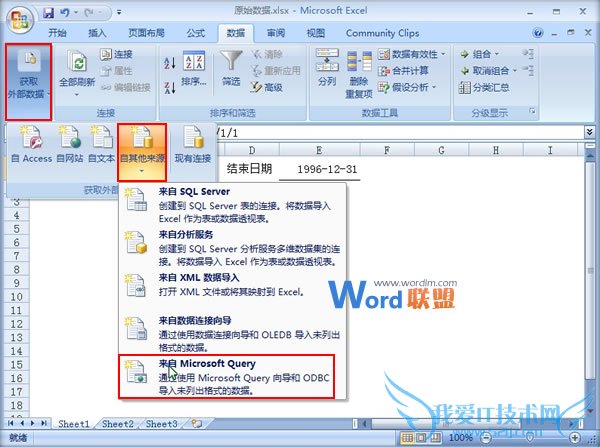This screenshot has height=447, width=600.
Task: Zoom out with minus button
Action: coord(486,437)
